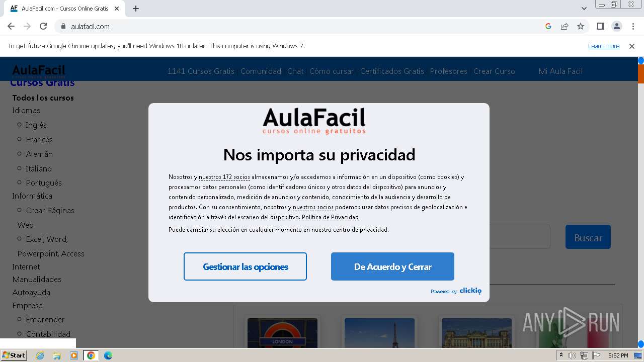Open the Contabilidad category
Viewport: 644px width, 362px height.
(x=48, y=334)
